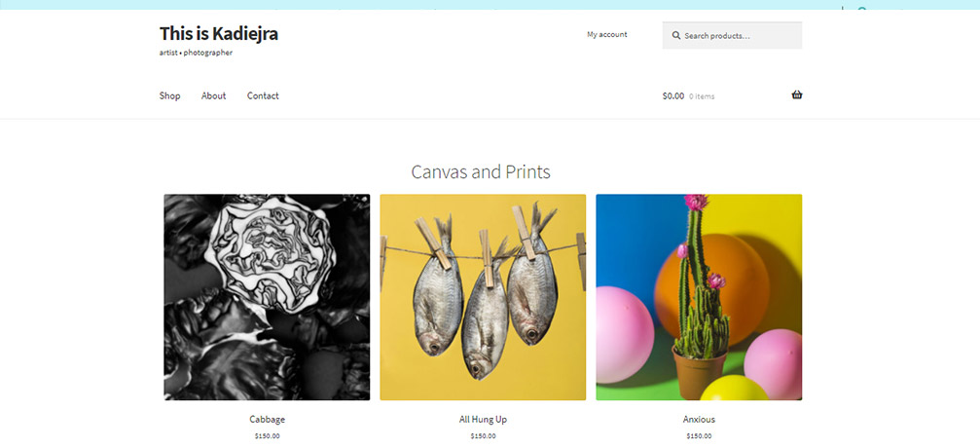This screenshot has width=980, height=448.
Task: Open the Anxious cactus image
Action: (699, 297)
